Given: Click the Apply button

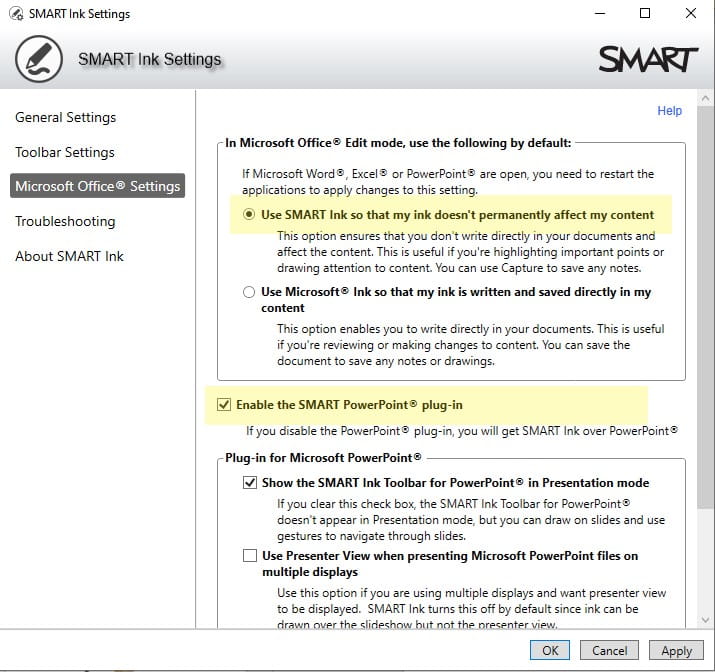Looking at the screenshot, I should tap(676, 651).
